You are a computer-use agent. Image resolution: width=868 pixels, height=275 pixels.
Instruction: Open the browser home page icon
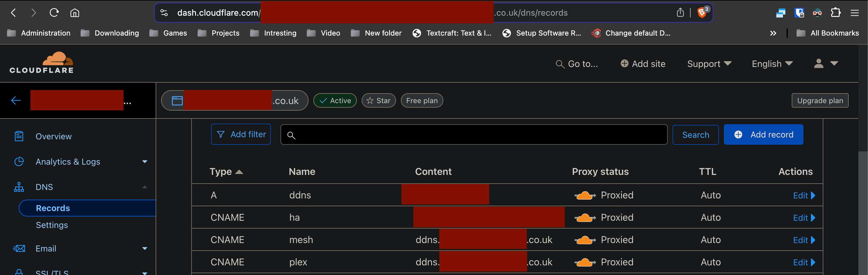click(75, 13)
